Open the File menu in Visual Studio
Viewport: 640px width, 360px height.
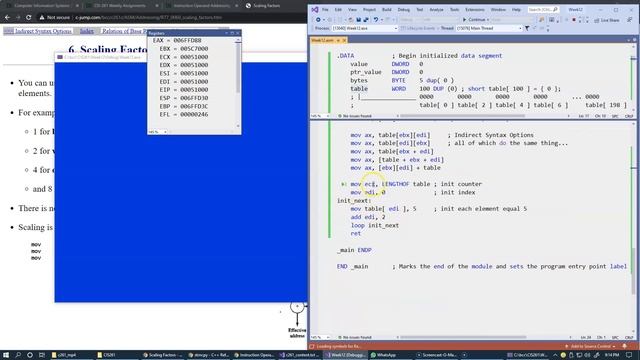325,9
